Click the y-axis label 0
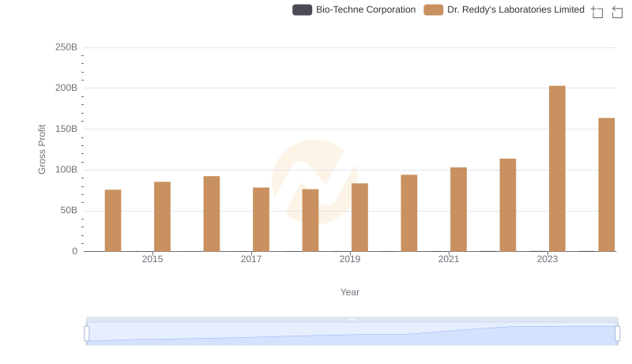632x364 pixels. click(74, 251)
